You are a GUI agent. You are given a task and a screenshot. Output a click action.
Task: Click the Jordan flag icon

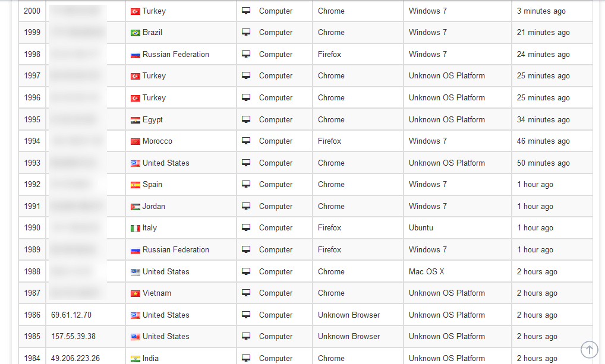[136, 207]
